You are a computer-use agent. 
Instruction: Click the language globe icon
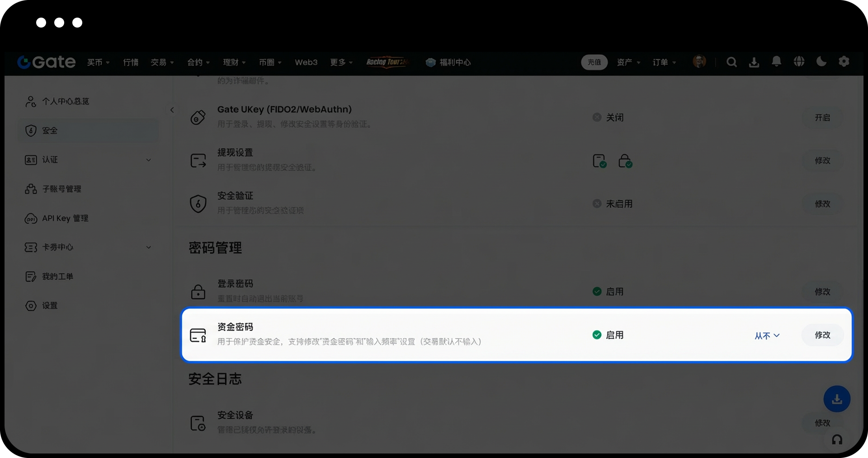click(799, 62)
